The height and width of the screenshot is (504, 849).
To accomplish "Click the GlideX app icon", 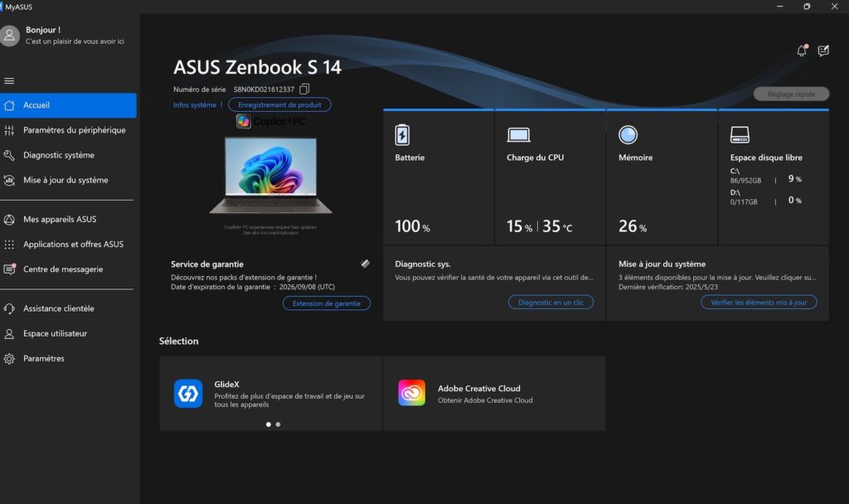I will click(188, 393).
